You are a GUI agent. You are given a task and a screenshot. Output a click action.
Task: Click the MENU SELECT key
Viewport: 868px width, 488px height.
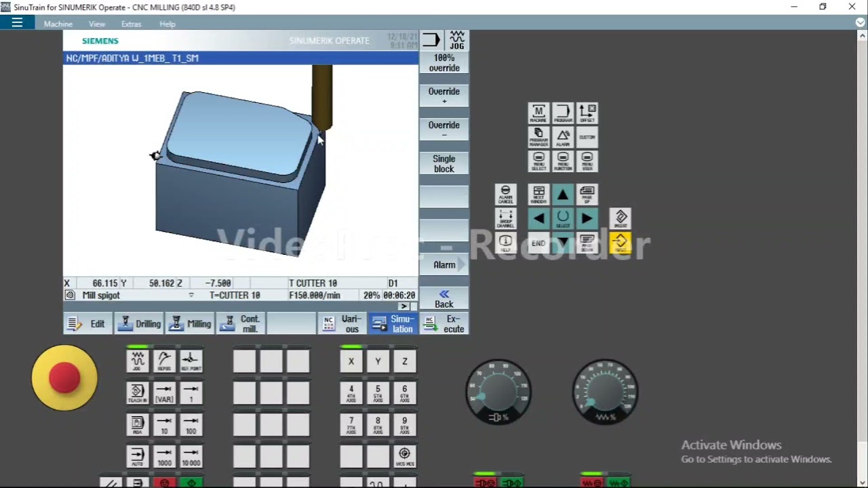[x=538, y=161]
